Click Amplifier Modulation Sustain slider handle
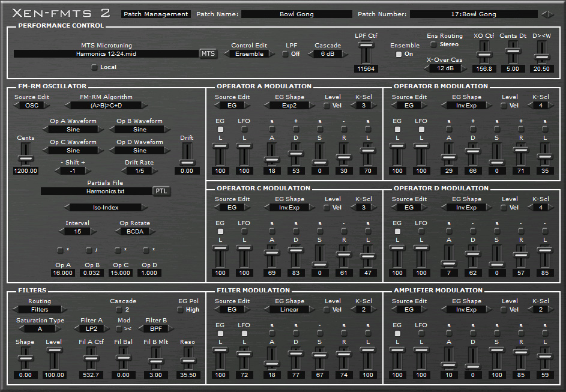Viewport: 566px width, 392px height. (497, 349)
